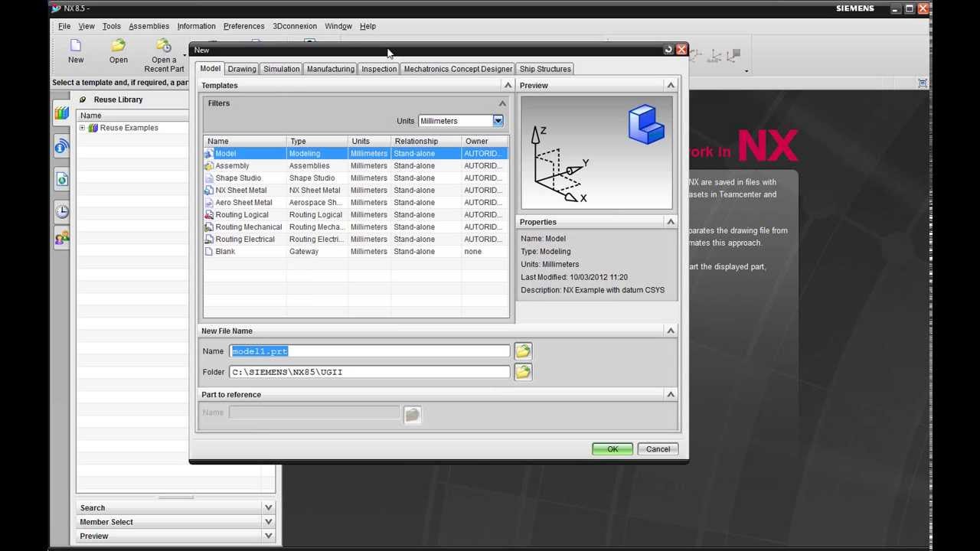The width and height of the screenshot is (980, 551).
Task: Click the preview image of model template
Action: point(596,152)
